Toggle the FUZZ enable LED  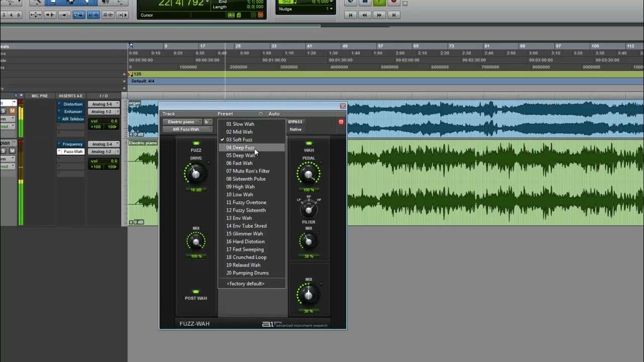tap(196, 144)
